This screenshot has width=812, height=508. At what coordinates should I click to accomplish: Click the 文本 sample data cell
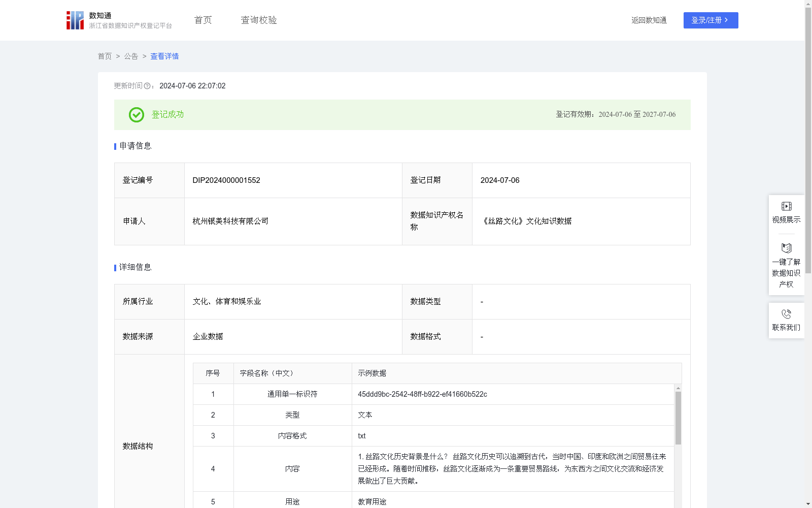pyautogui.click(x=513, y=415)
